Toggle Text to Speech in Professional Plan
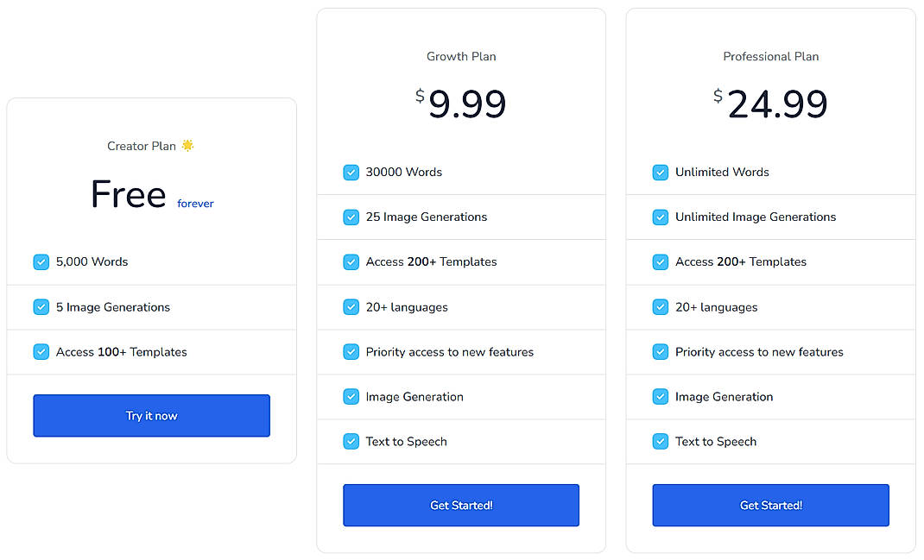Viewport: 924px width, 560px height. pos(660,441)
